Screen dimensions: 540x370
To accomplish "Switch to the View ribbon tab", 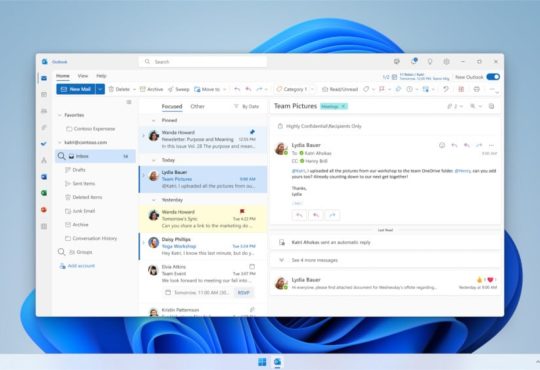I will click(83, 76).
